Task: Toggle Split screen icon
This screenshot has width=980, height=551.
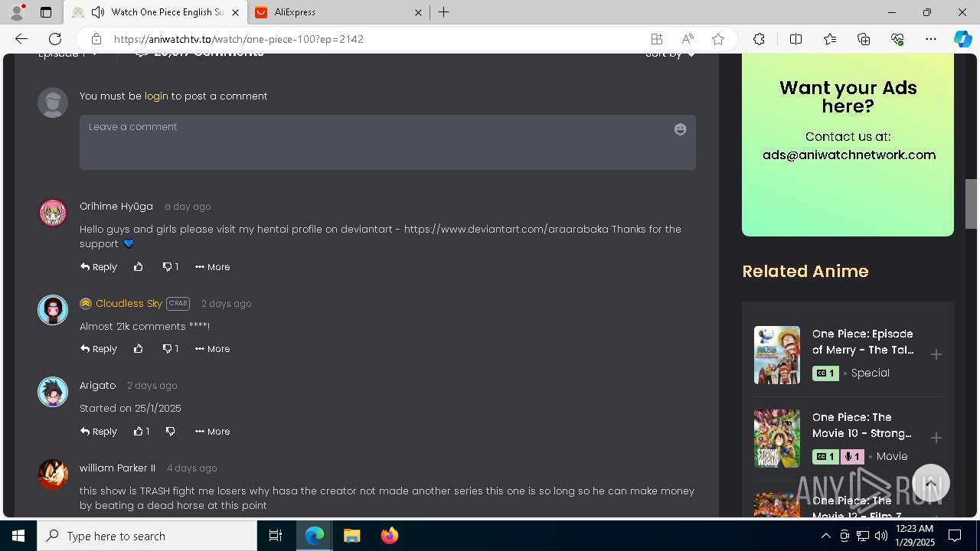Action: [x=795, y=39]
